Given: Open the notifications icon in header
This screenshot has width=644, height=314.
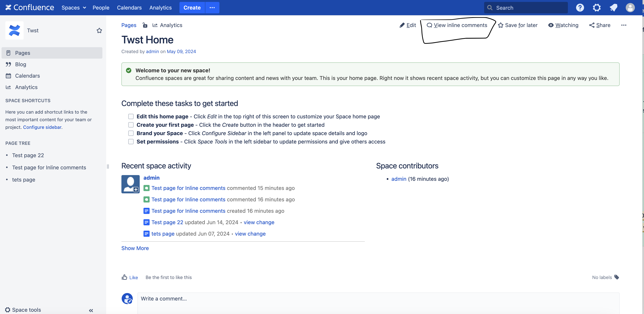Looking at the screenshot, I should coord(613,8).
